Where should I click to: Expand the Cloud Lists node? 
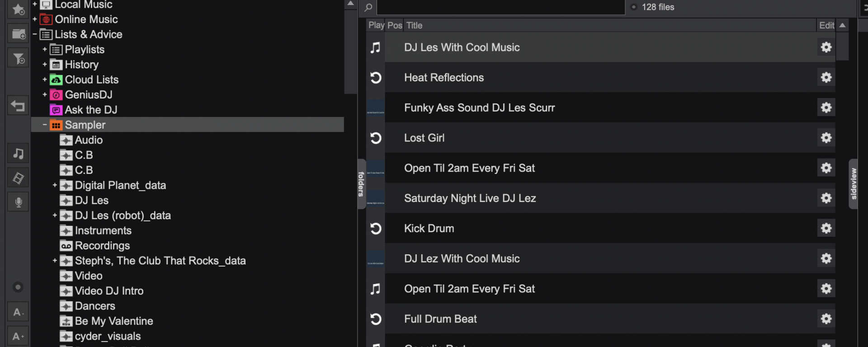(x=45, y=80)
